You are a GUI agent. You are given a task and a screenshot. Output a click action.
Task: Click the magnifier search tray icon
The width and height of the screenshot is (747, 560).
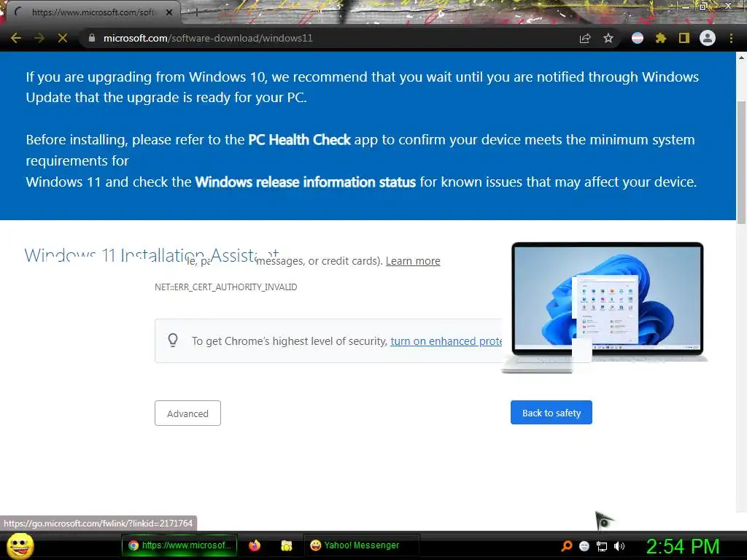click(x=567, y=545)
